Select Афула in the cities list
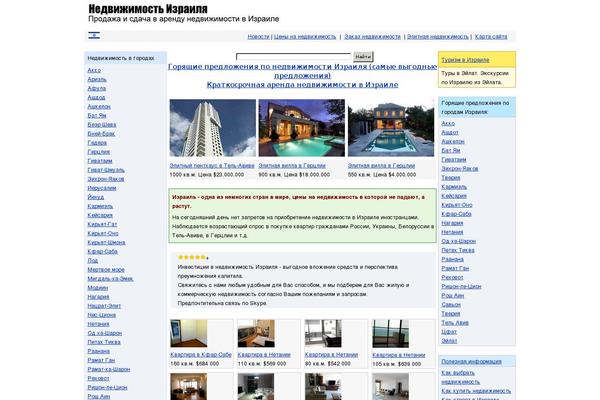Screen dimensions: 600x400 pos(96,88)
